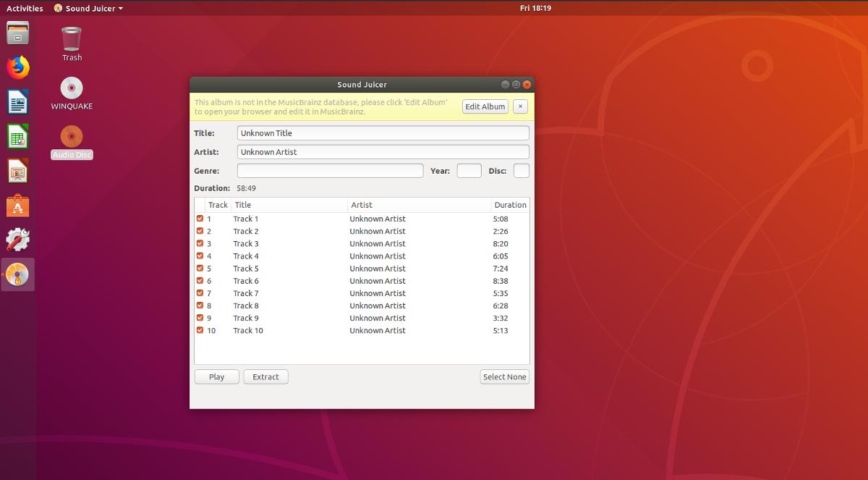Open Ubuntu Software from the dock
Screen dimensions: 868x480
click(17, 205)
